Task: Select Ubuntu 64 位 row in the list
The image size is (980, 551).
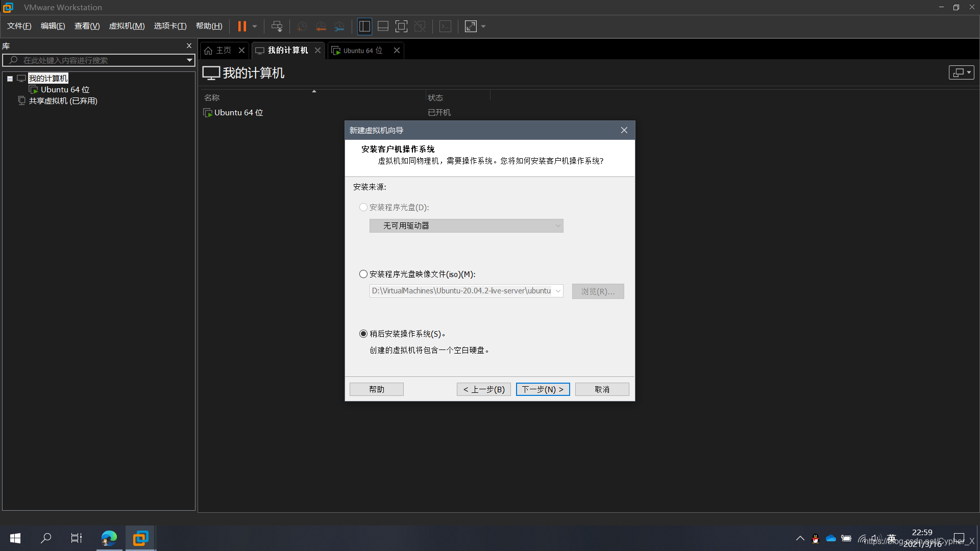Action: tap(238, 113)
